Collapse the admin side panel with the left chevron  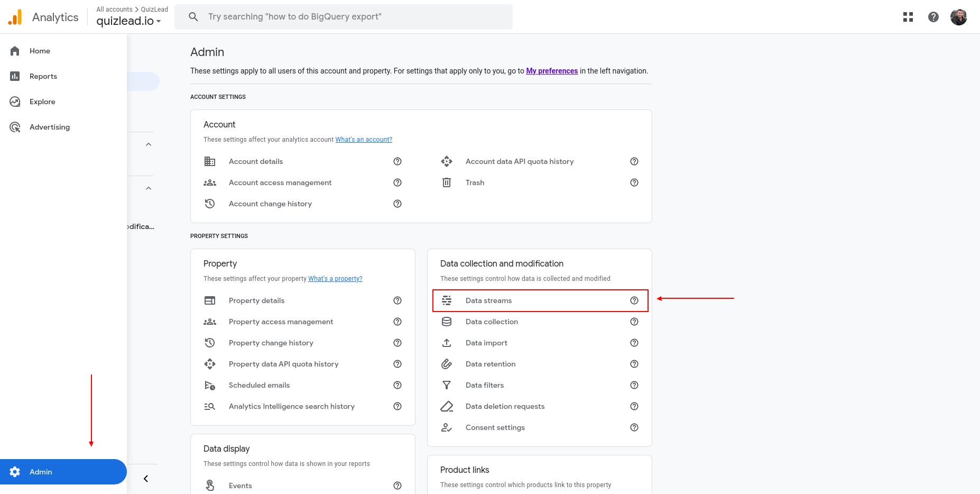(x=146, y=479)
